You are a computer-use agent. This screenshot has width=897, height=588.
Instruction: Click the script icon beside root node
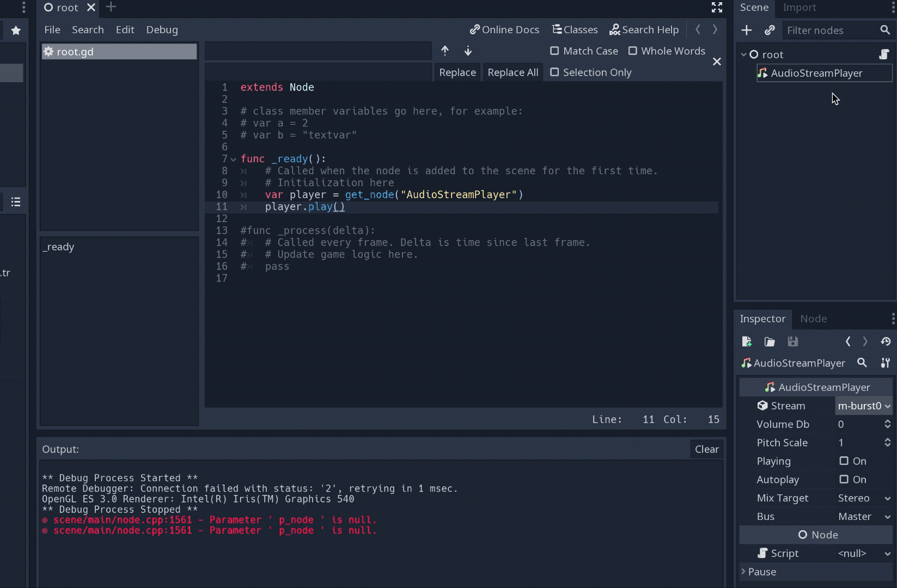click(884, 54)
